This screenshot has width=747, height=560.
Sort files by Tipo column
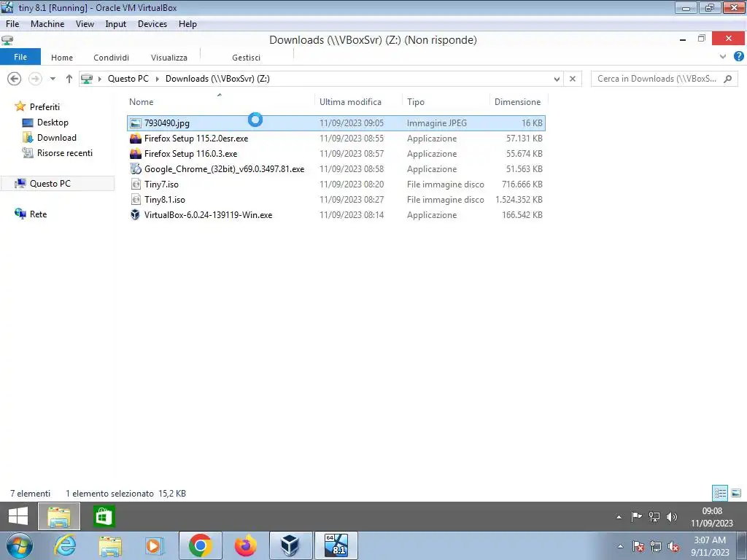[416, 102]
